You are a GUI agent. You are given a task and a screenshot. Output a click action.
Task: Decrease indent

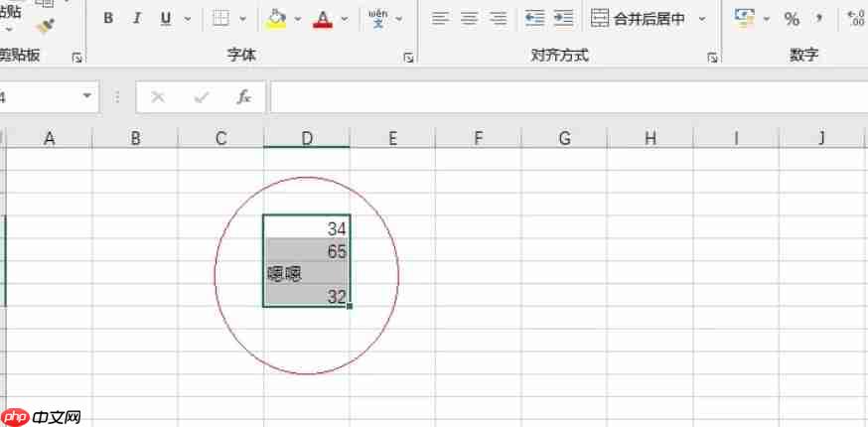(x=534, y=18)
